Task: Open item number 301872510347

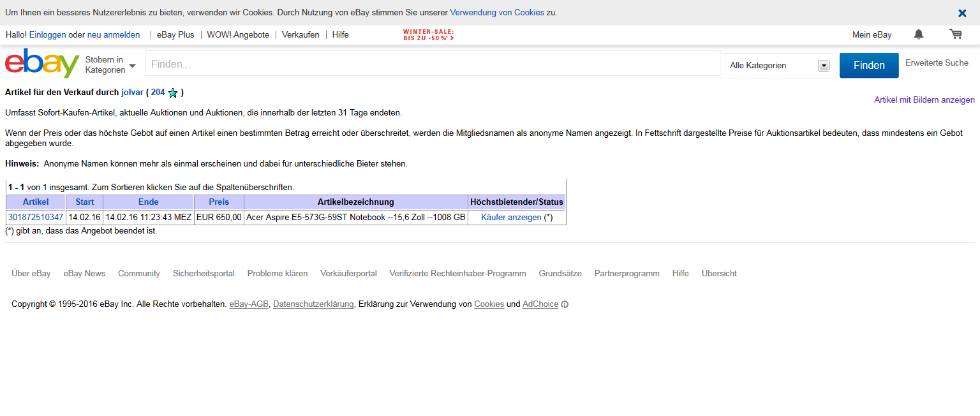Action: click(36, 218)
